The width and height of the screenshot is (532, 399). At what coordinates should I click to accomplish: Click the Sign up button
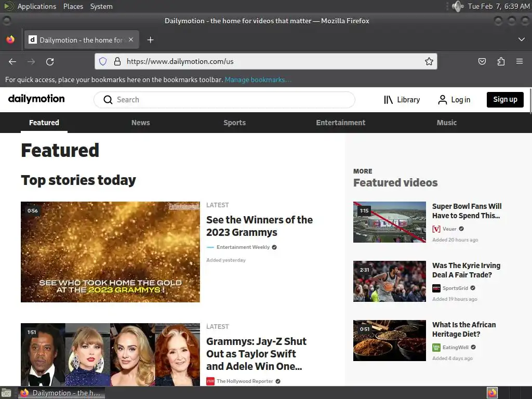pos(505,99)
